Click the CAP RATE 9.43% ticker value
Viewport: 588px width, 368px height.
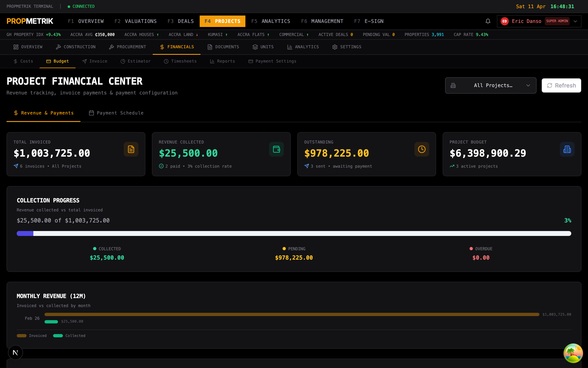tap(482, 35)
